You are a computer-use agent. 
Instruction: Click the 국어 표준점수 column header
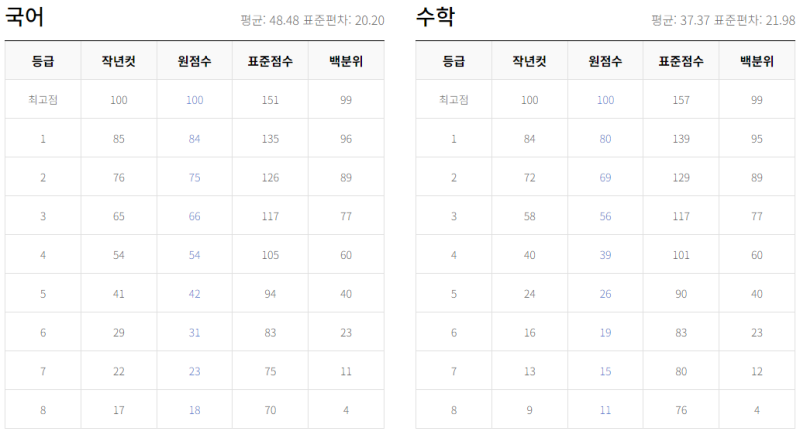(x=270, y=61)
